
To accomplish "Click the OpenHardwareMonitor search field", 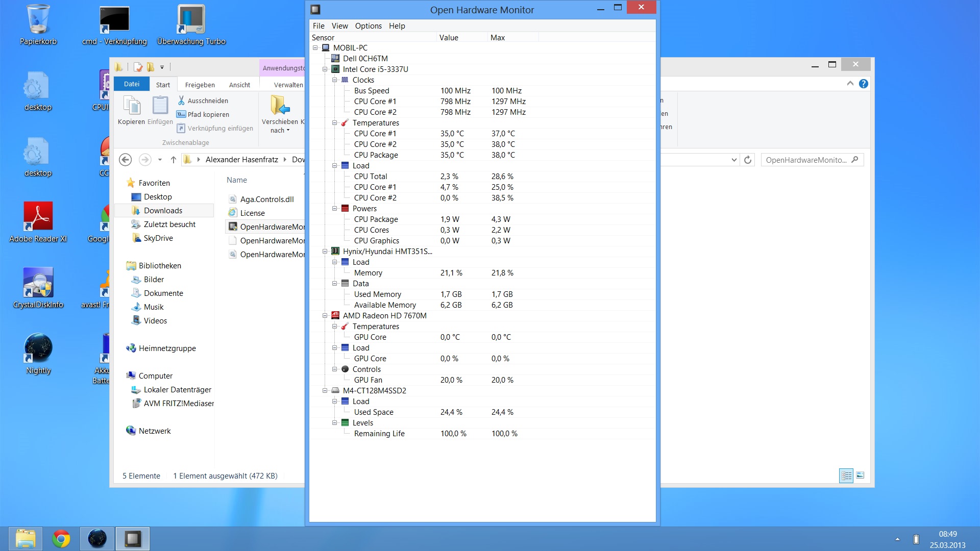I will coord(806,160).
